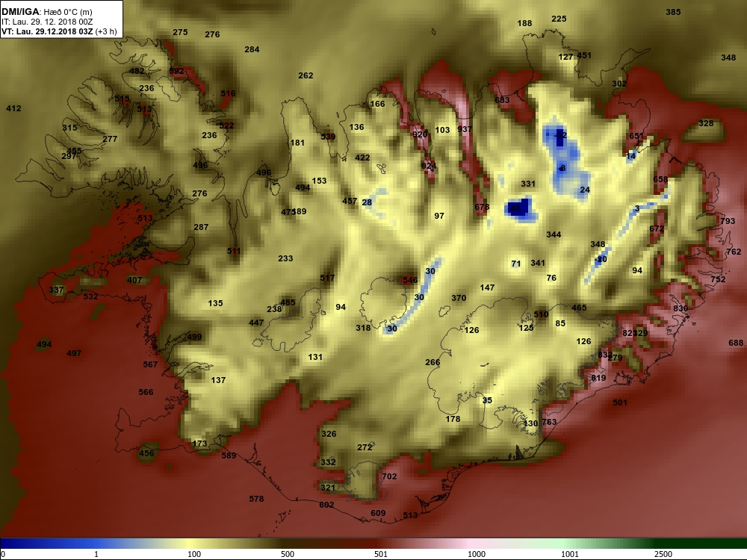The height and width of the screenshot is (560, 747).
Task: Pick the map value '262'
Action: tap(306, 75)
